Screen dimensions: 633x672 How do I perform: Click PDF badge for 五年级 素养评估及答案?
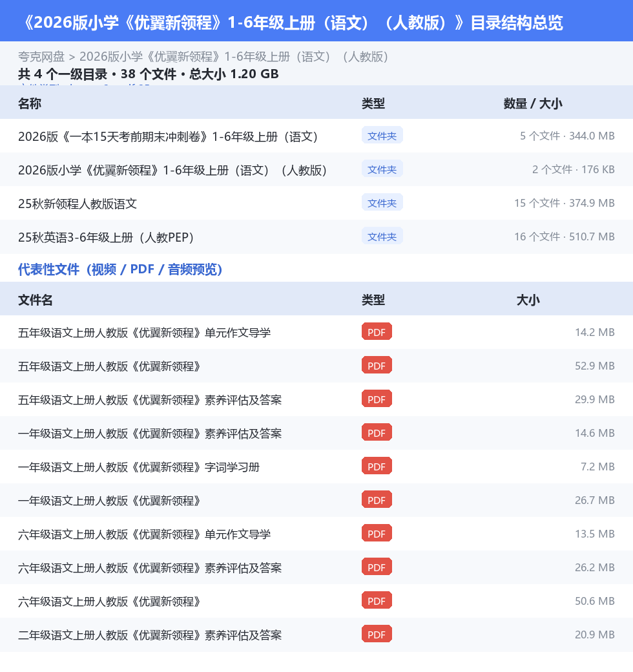point(377,399)
